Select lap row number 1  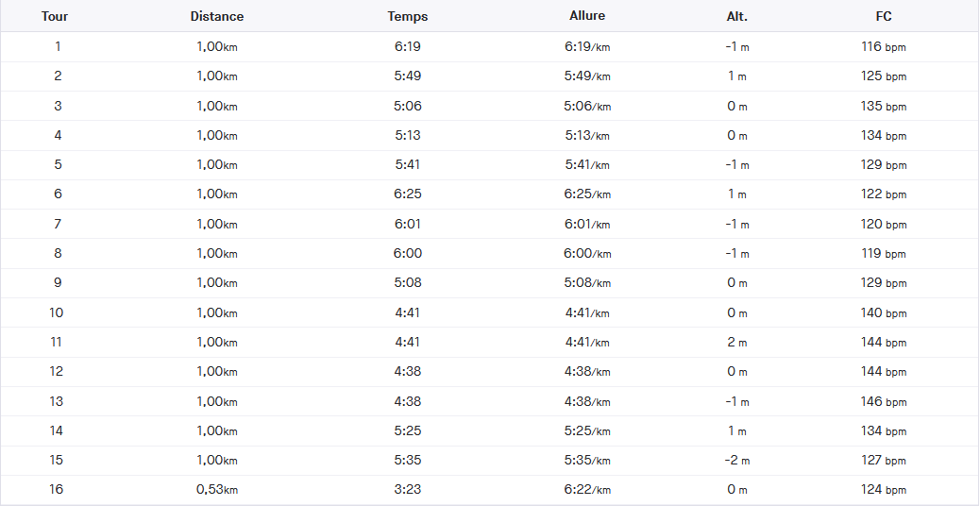tap(57, 46)
